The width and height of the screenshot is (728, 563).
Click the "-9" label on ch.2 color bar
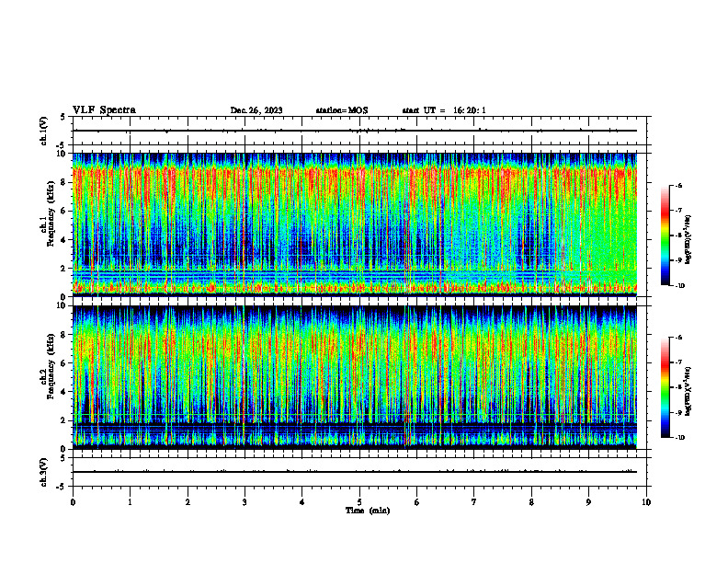679,412
